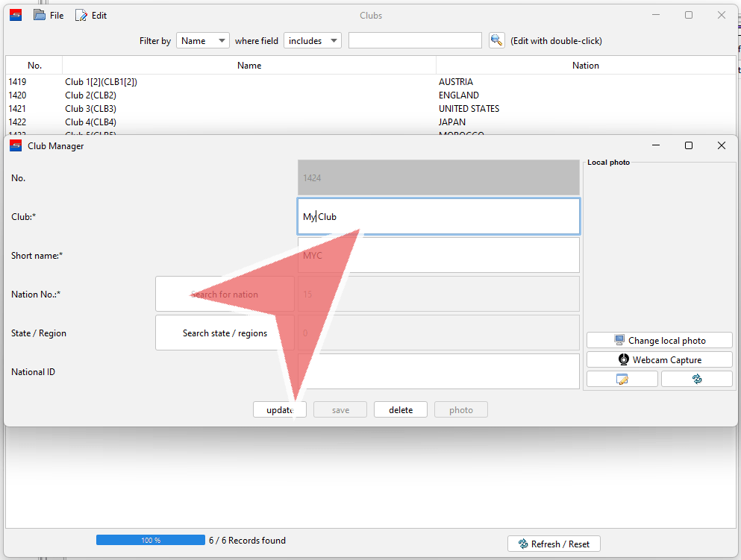Click the Club Manager title bar icon
The image size is (741, 560).
(16, 146)
